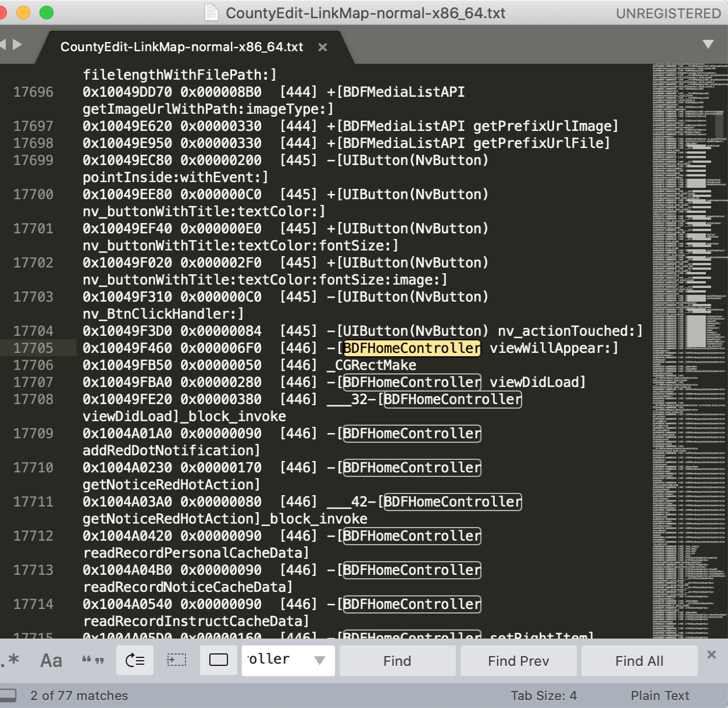728x708 pixels.
Task: Click filelengthWithFilePath:] at top
Action: tap(180, 75)
